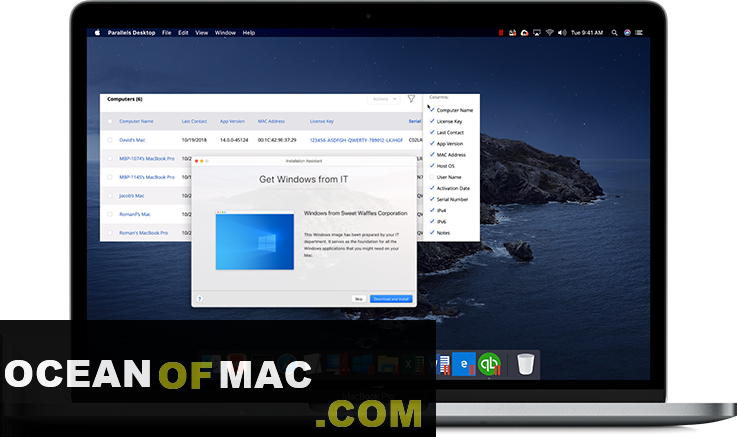Select the checkbox for Jacob's Mac
The height and width of the screenshot is (437, 737).
[x=110, y=195]
